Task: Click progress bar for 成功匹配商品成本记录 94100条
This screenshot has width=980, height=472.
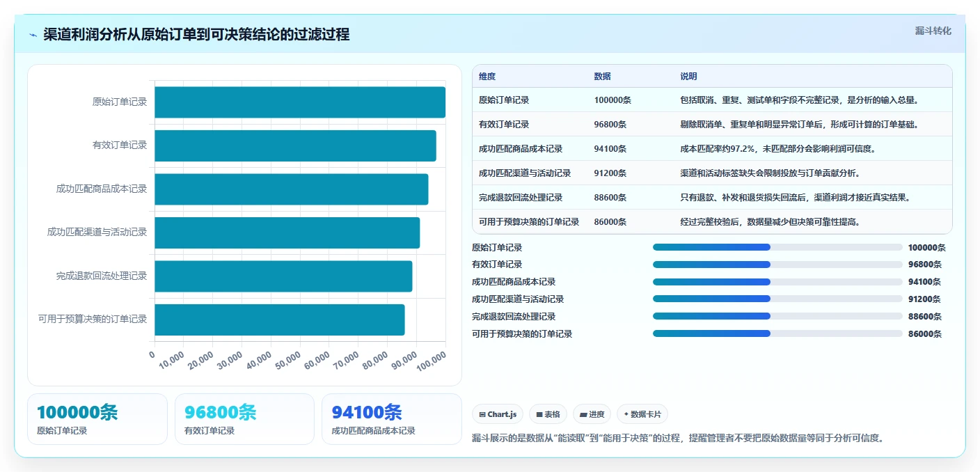Action: [777, 282]
